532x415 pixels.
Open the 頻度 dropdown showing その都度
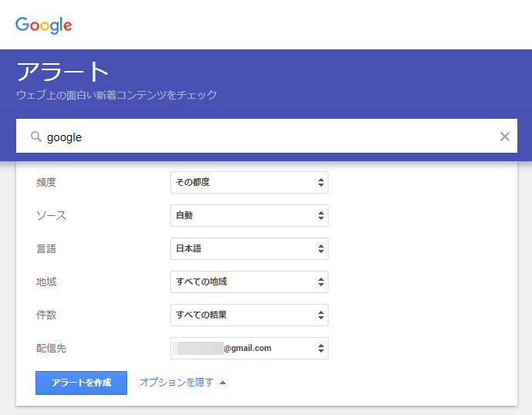(249, 183)
